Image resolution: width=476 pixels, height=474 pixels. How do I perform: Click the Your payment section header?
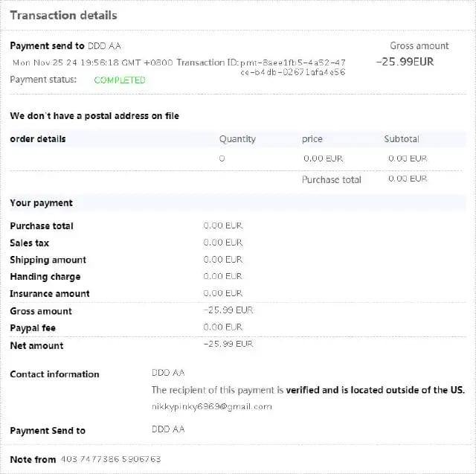(x=42, y=203)
